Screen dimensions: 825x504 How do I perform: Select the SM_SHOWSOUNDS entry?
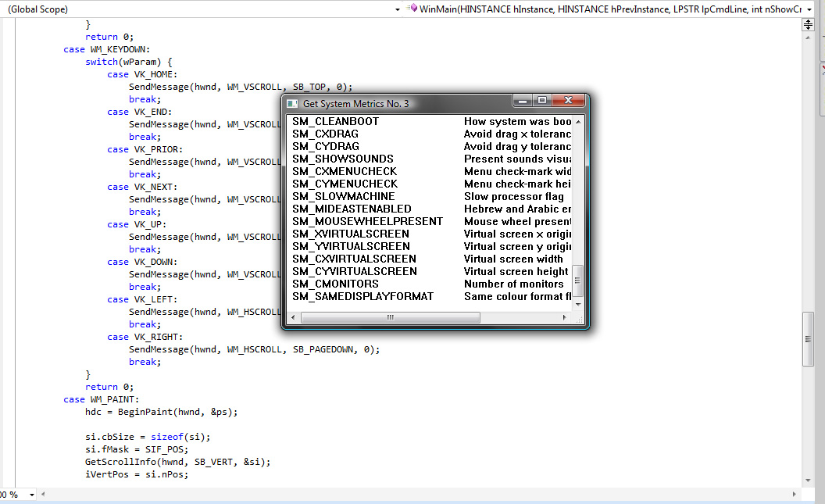point(342,159)
